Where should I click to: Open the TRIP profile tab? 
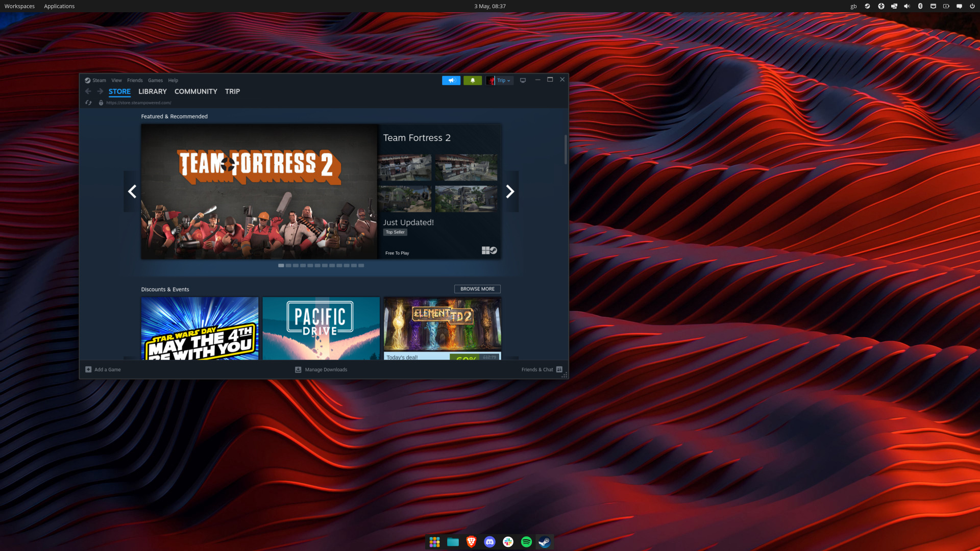pyautogui.click(x=232, y=91)
